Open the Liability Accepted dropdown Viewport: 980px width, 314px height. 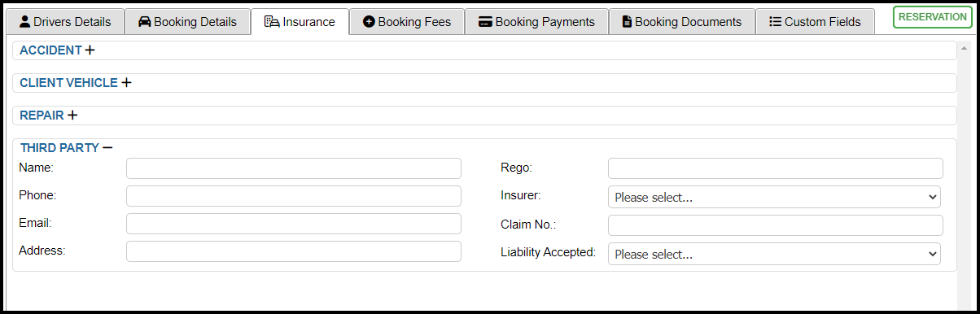point(774,254)
